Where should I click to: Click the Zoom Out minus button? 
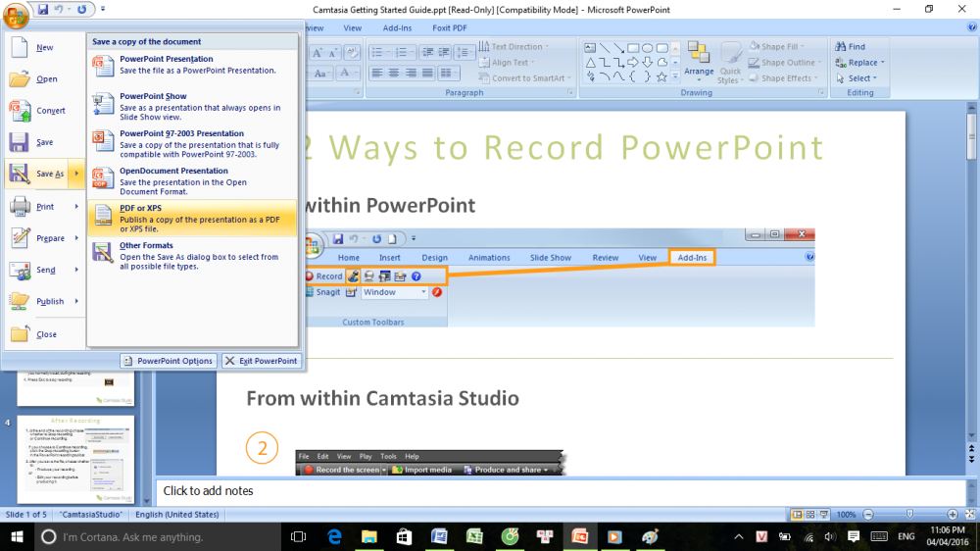(868, 515)
